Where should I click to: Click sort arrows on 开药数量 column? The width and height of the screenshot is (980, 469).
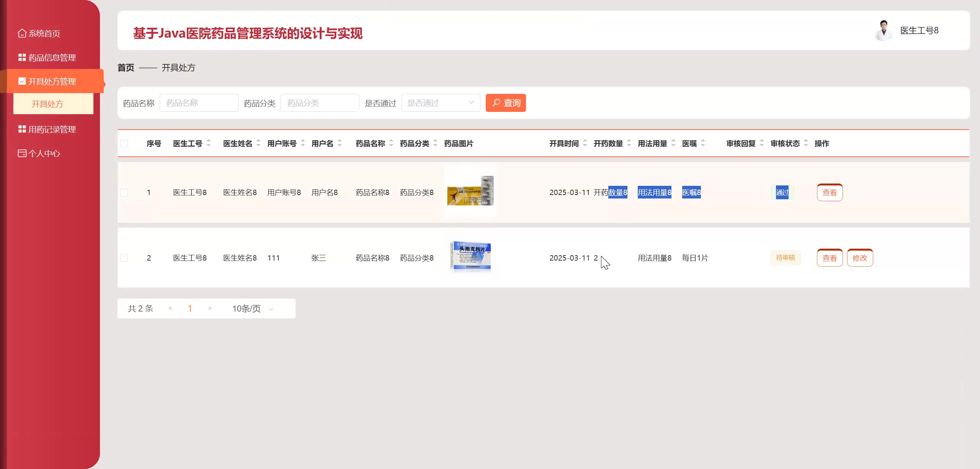coord(629,143)
